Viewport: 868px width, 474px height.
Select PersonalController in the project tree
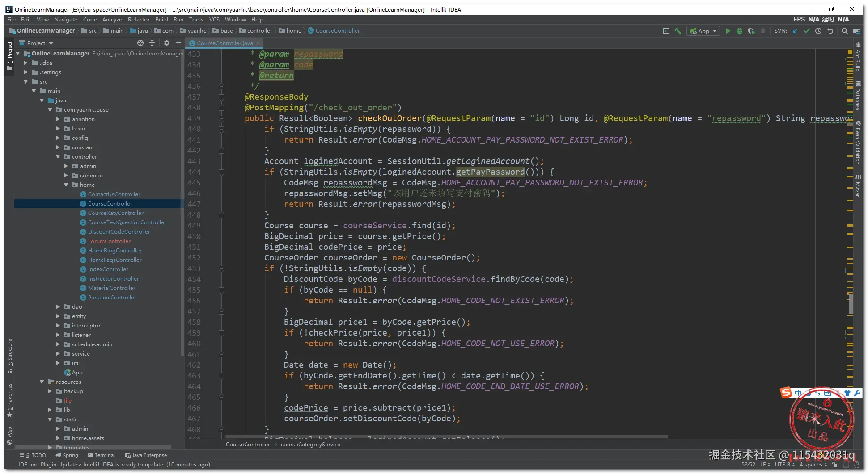pyautogui.click(x=112, y=298)
